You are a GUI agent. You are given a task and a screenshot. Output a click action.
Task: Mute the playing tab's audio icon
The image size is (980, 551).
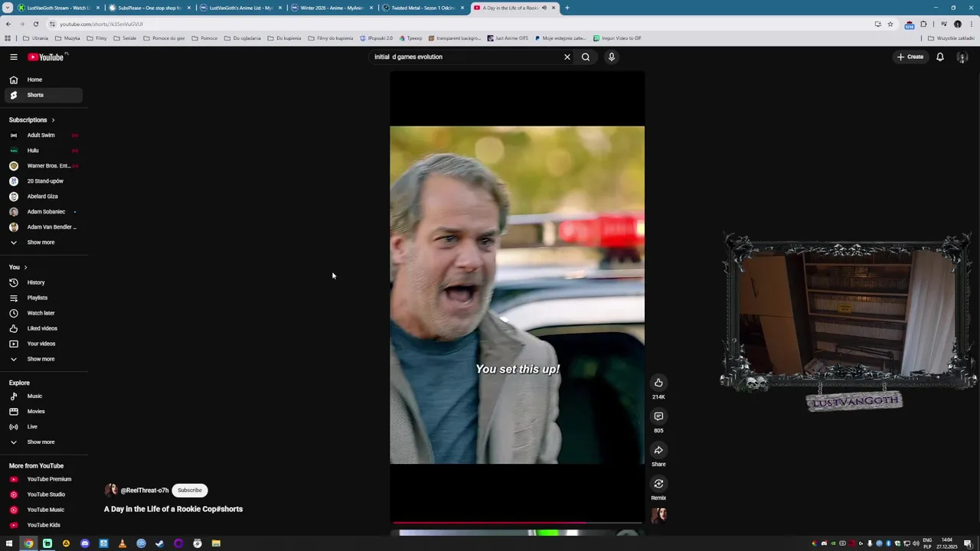click(544, 8)
